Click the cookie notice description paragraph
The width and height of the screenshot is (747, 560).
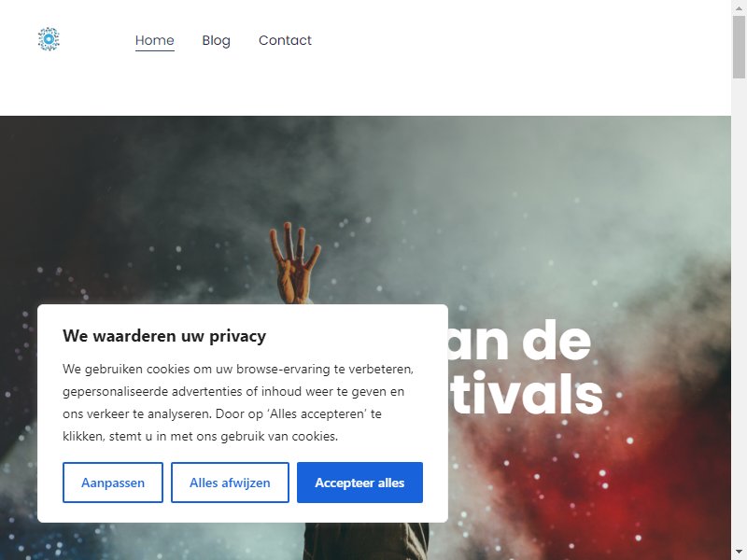[x=238, y=402]
